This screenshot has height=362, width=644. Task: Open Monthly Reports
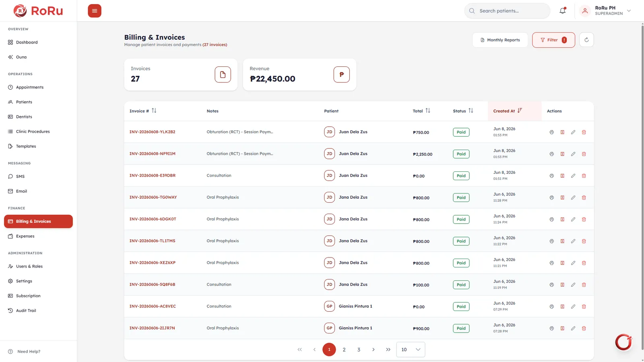[x=500, y=40]
